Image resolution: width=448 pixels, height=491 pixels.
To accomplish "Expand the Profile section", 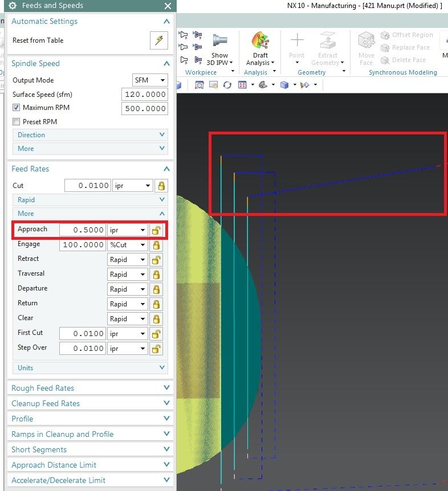I will pos(90,419).
